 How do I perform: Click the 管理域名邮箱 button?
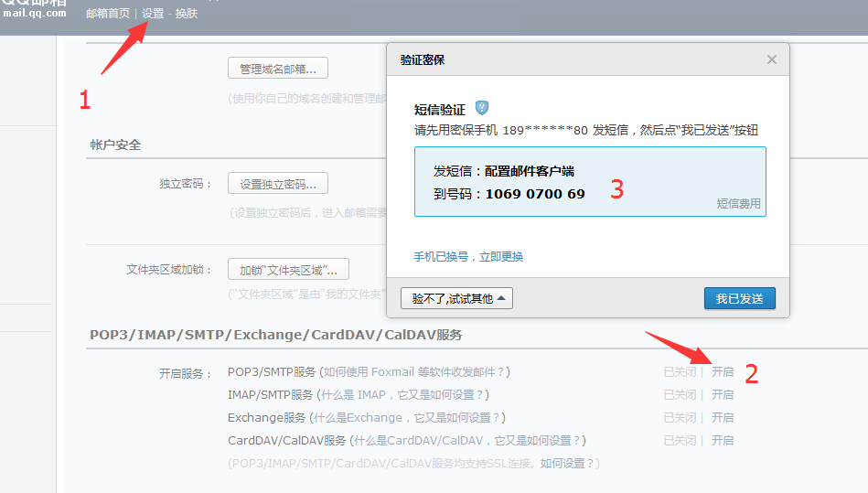point(277,69)
